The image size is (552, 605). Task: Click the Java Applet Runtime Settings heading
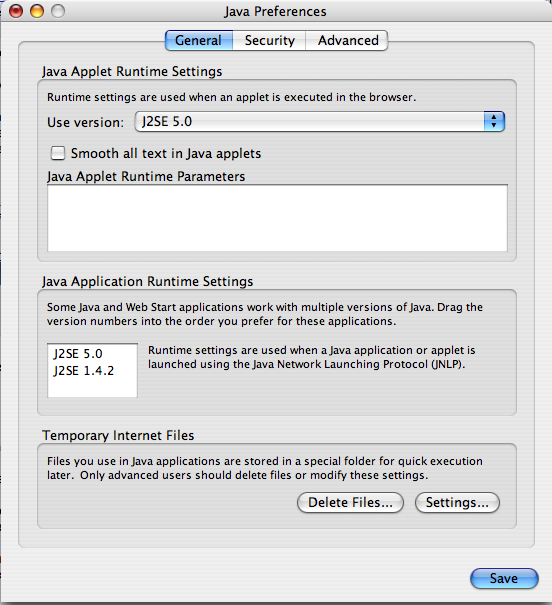[132, 71]
